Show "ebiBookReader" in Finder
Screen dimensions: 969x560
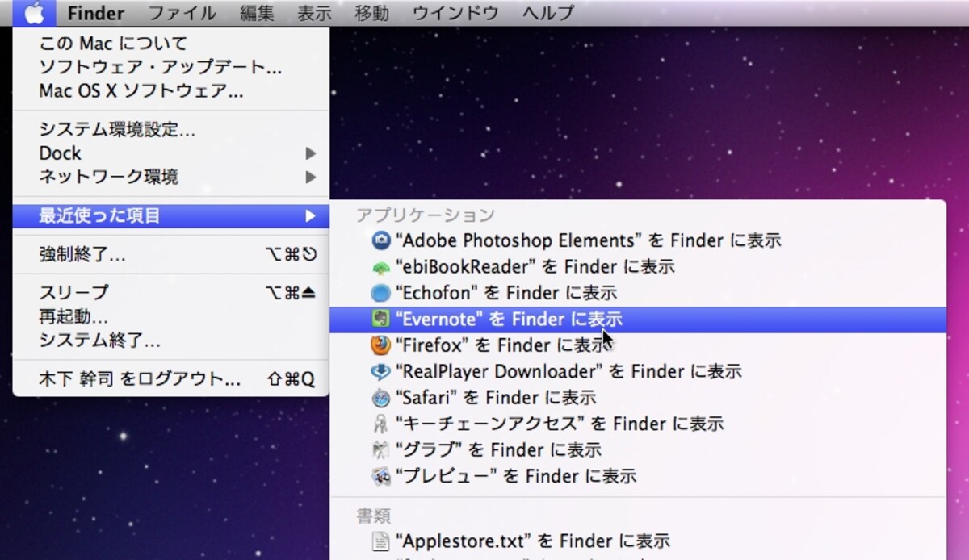point(638,267)
